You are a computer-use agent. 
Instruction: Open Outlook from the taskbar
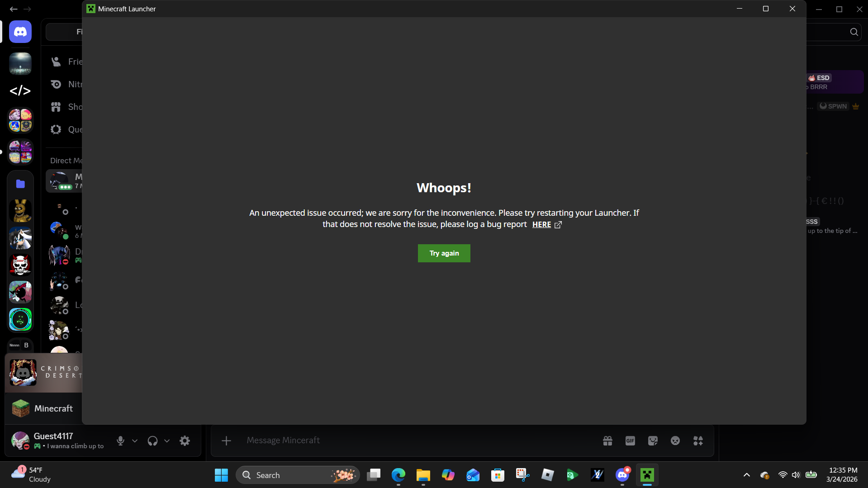473,475
